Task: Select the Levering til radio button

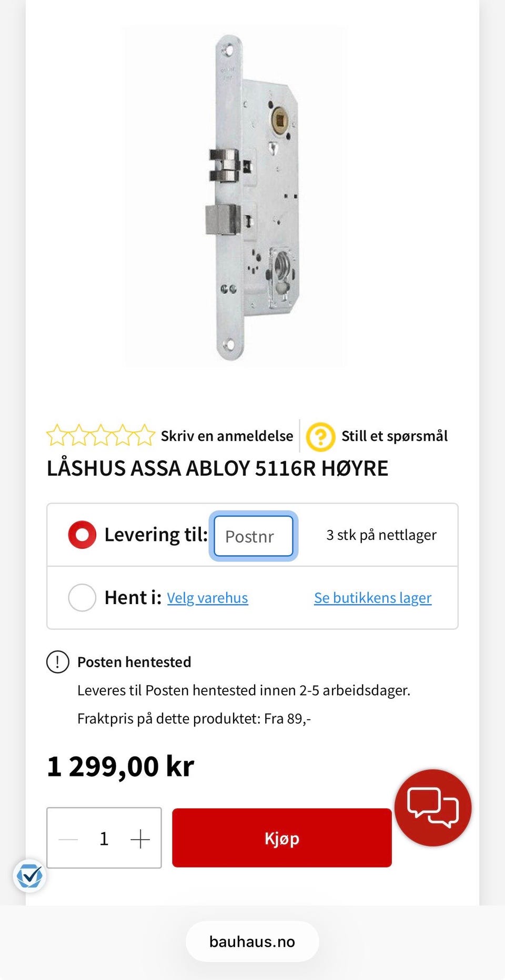Action: [82, 535]
